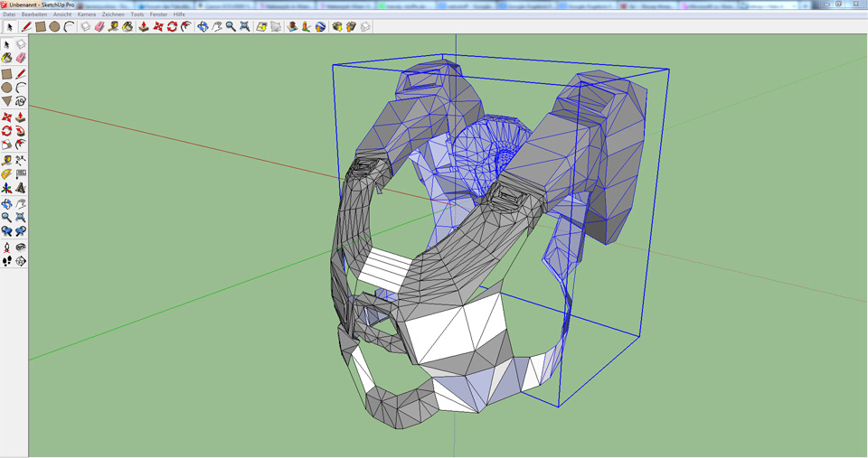This screenshot has width=868, height=458.
Task: Select the Rectangle tool in top toolbar
Action: tap(41, 27)
